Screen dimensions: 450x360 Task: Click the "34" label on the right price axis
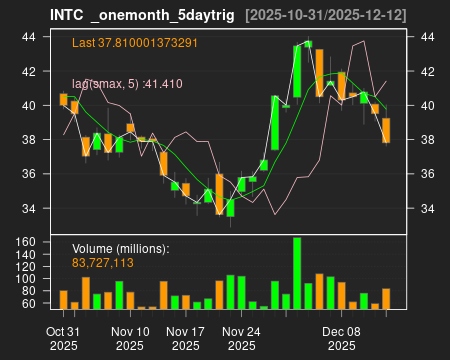[428, 209]
